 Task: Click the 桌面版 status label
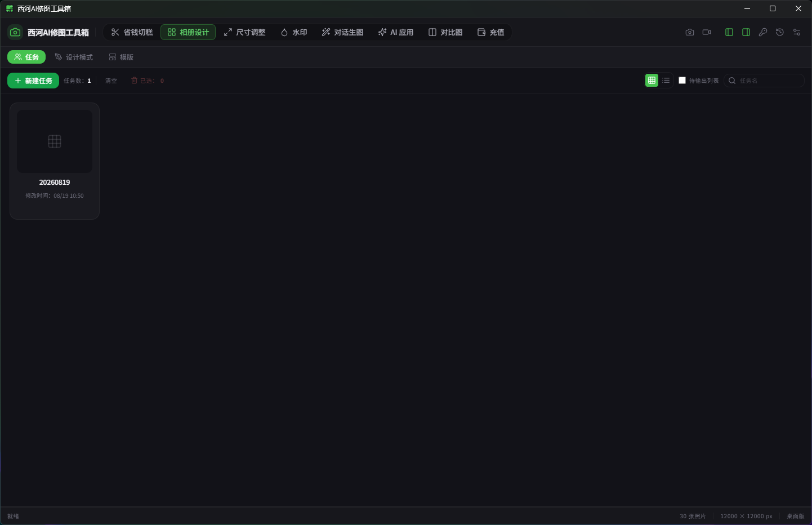[796, 516]
